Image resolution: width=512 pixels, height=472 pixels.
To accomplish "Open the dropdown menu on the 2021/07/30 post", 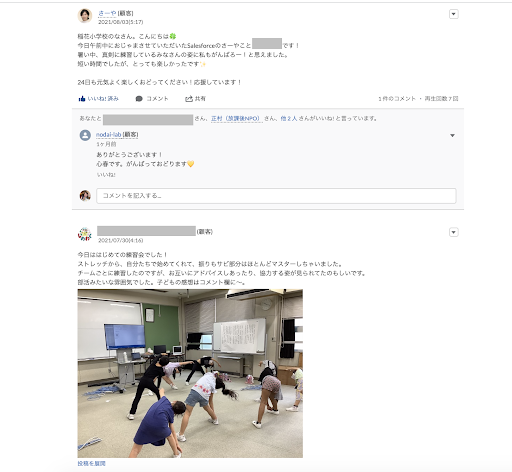I will coord(454,232).
